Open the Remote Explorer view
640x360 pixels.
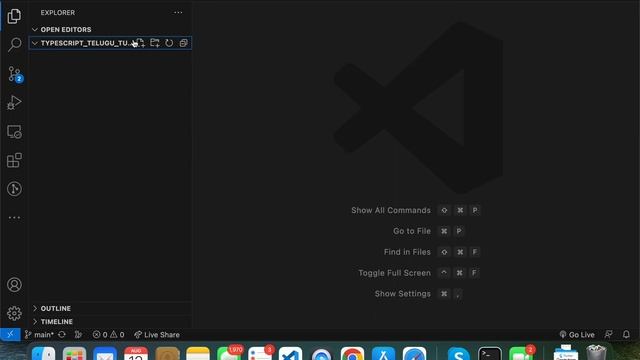(14, 132)
